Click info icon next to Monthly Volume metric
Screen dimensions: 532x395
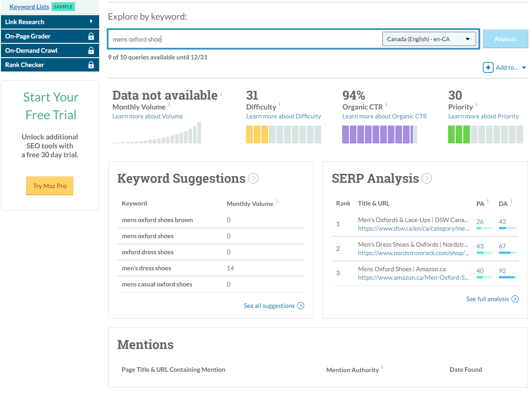169,105
